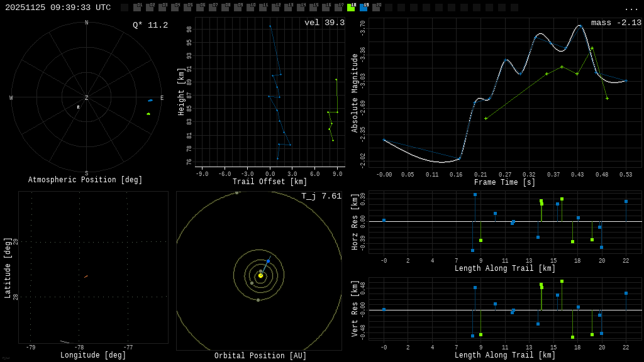The image size is (644, 362).
Task: Click the topmost blue point in height plot
Action: click(270, 26)
